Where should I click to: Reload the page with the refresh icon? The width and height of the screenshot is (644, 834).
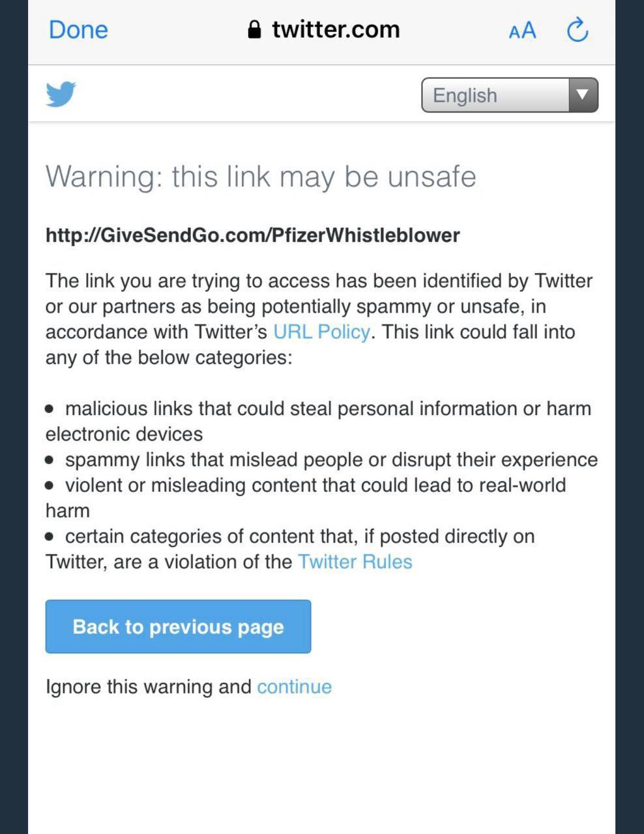pos(578,29)
